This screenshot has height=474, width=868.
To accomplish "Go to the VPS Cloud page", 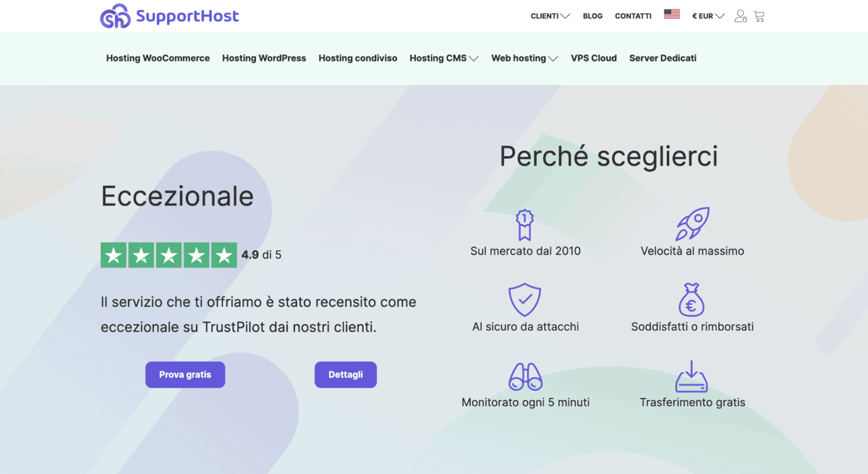I will (593, 59).
